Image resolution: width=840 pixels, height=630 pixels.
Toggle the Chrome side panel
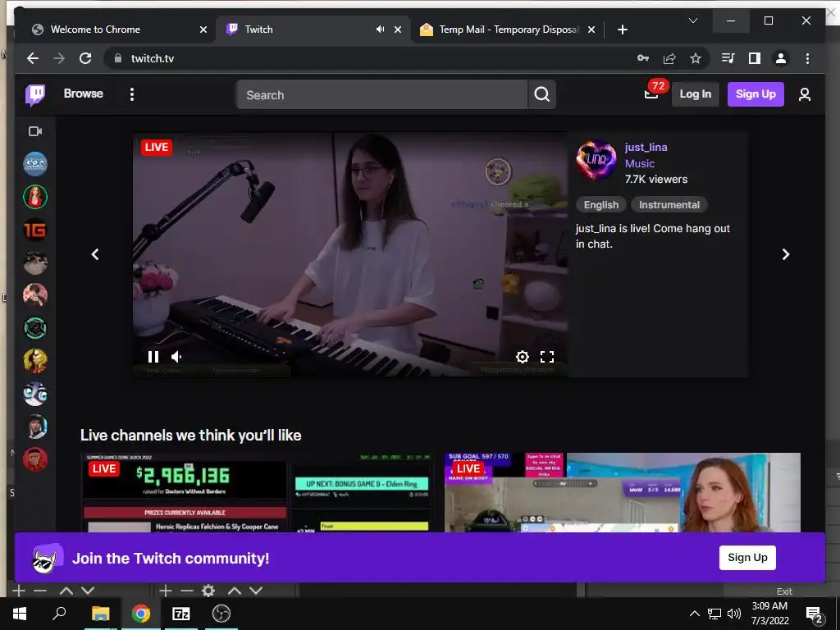click(x=755, y=58)
